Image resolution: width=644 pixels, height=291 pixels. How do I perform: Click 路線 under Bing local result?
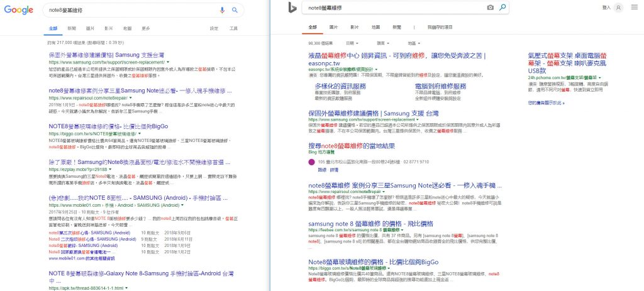(322, 170)
